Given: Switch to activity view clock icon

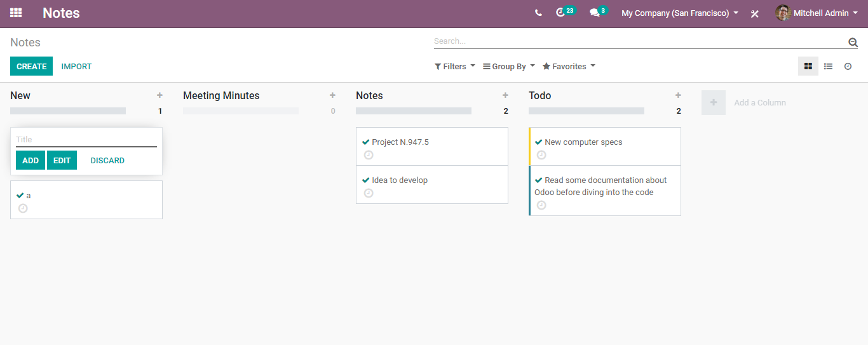Looking at the screenshot, I should click(848, 66).
